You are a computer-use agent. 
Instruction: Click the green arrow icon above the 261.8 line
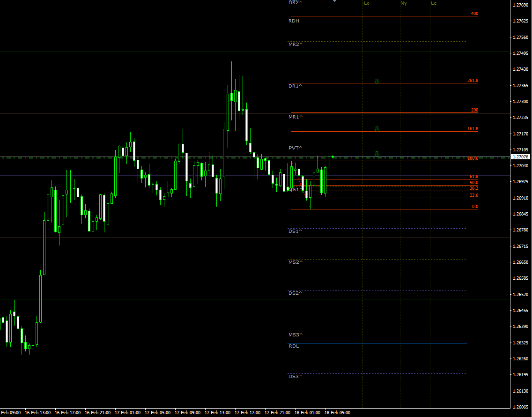click(x=377, y=81)
